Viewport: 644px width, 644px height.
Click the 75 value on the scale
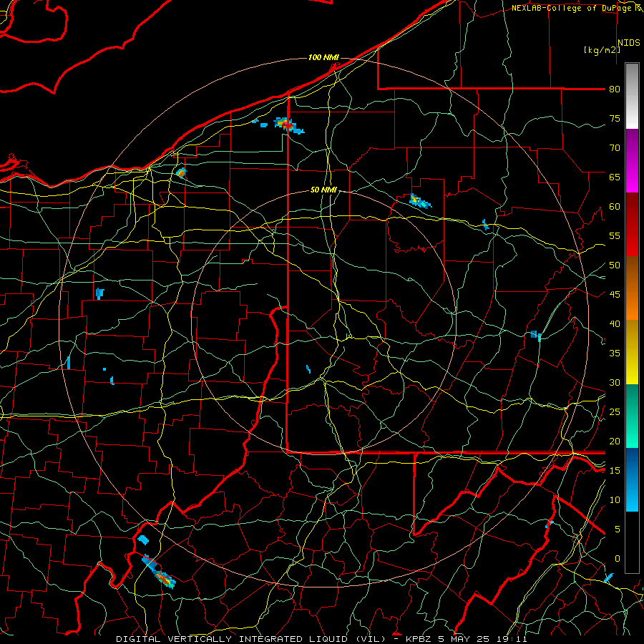coord(615,118)
